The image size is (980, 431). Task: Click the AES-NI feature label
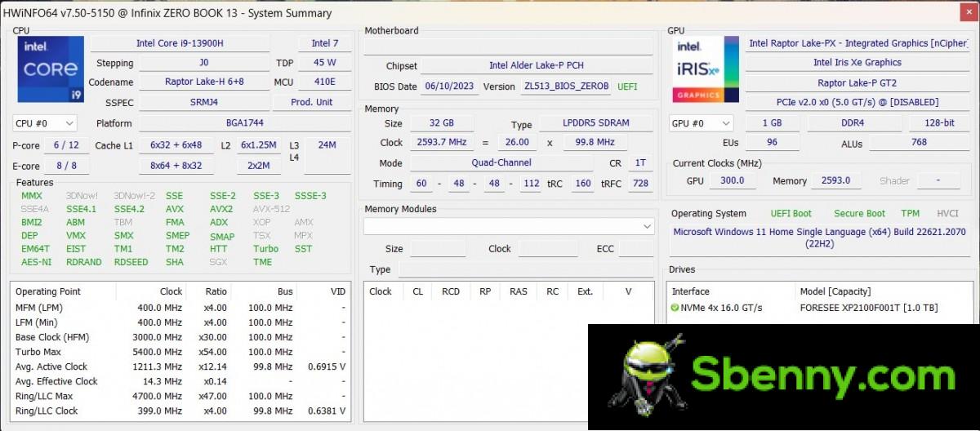click(x=36, y=262)
